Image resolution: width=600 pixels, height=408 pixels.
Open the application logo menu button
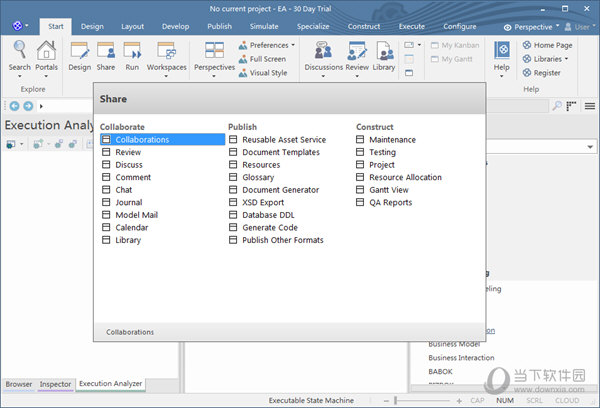(x=18, y=26)
